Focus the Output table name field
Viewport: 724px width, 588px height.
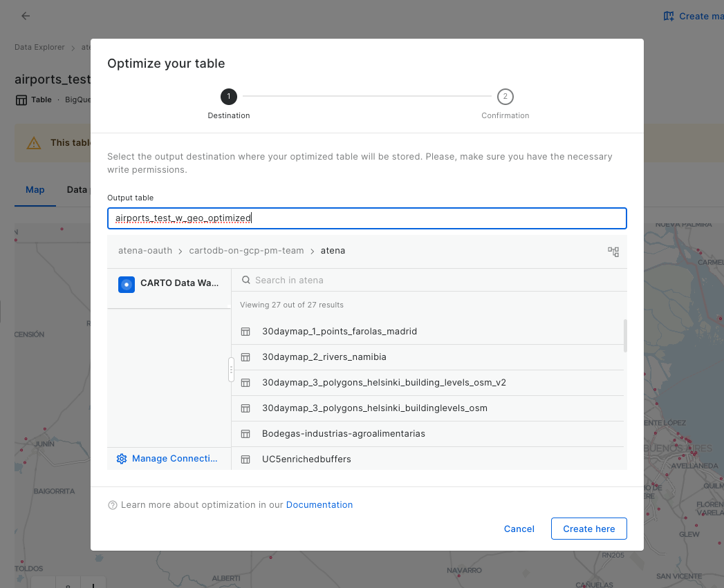pos(366,218)
